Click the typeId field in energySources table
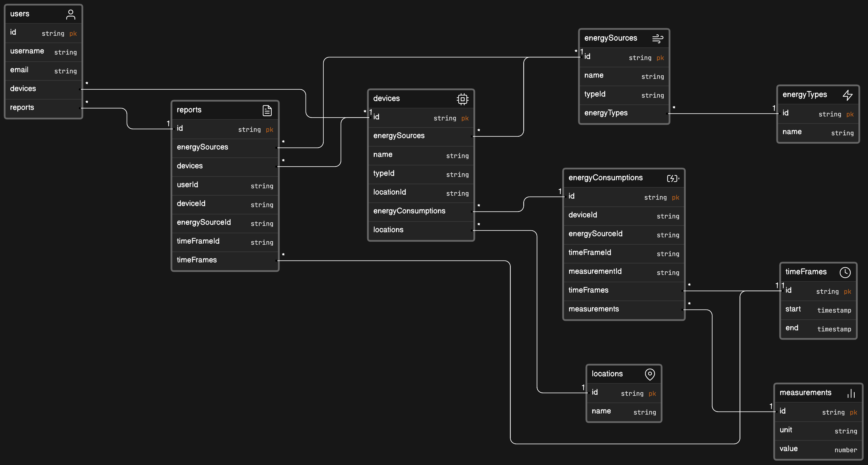The height and width of the screenshot is (465, 868). [595, 94]
